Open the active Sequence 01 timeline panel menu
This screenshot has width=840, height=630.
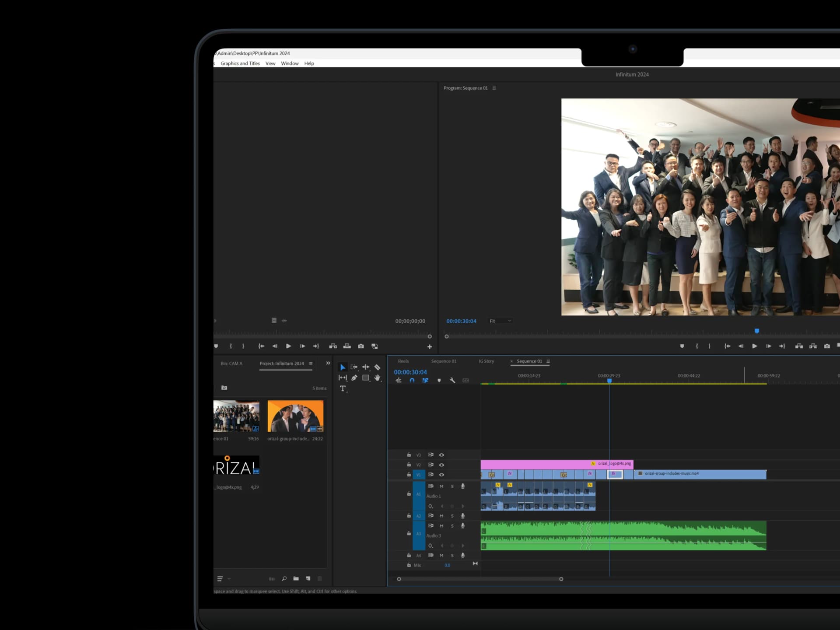548,361
